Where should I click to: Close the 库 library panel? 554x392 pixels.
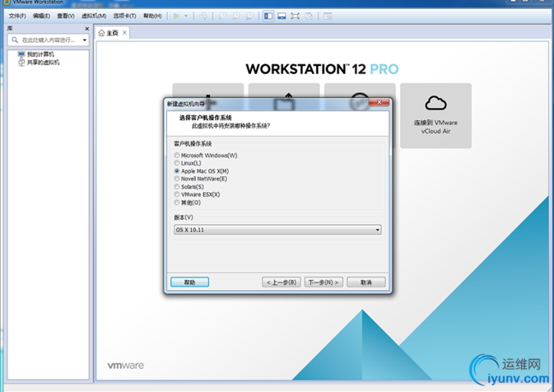tap(87, 29)
